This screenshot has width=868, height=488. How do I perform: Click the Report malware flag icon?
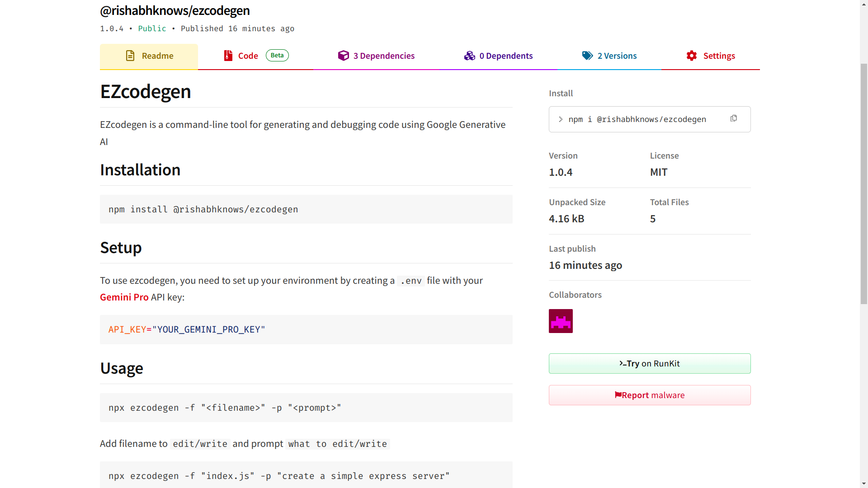(618, 395)
